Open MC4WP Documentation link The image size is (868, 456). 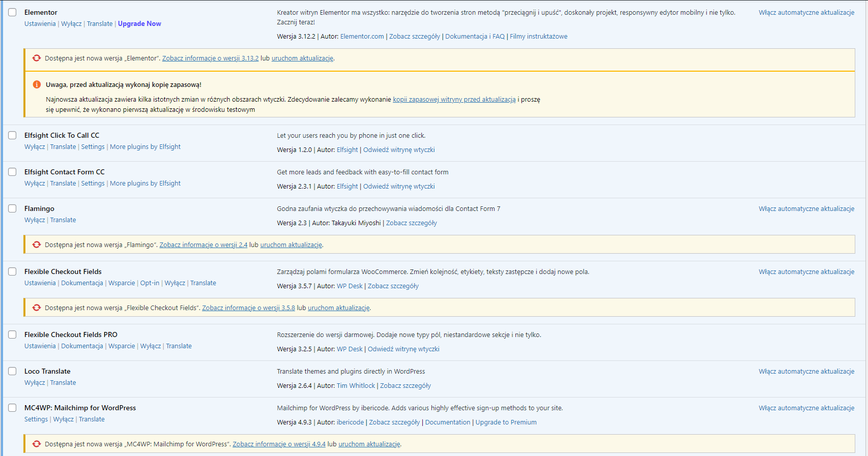(448, 422)
